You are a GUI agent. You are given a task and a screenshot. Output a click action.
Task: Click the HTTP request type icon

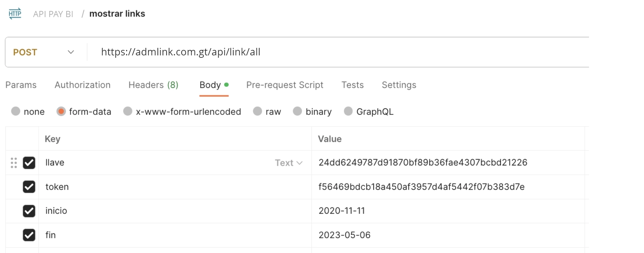coord(15,14)
